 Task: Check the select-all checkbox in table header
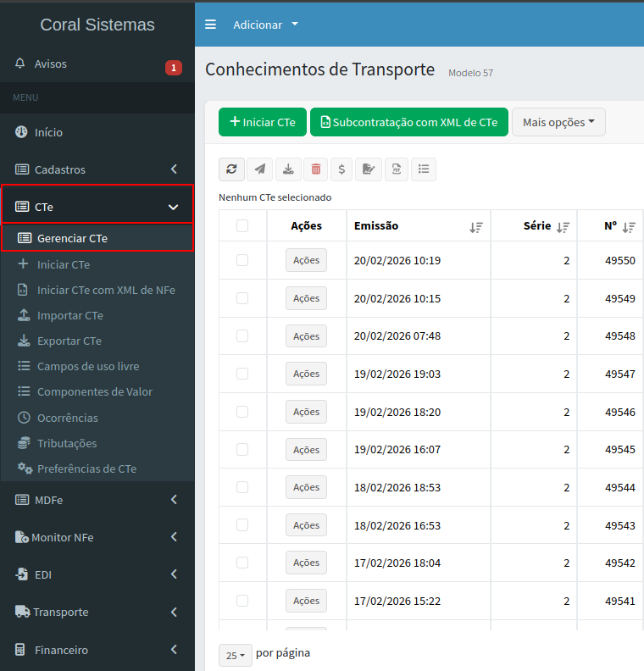click(242, 225)
